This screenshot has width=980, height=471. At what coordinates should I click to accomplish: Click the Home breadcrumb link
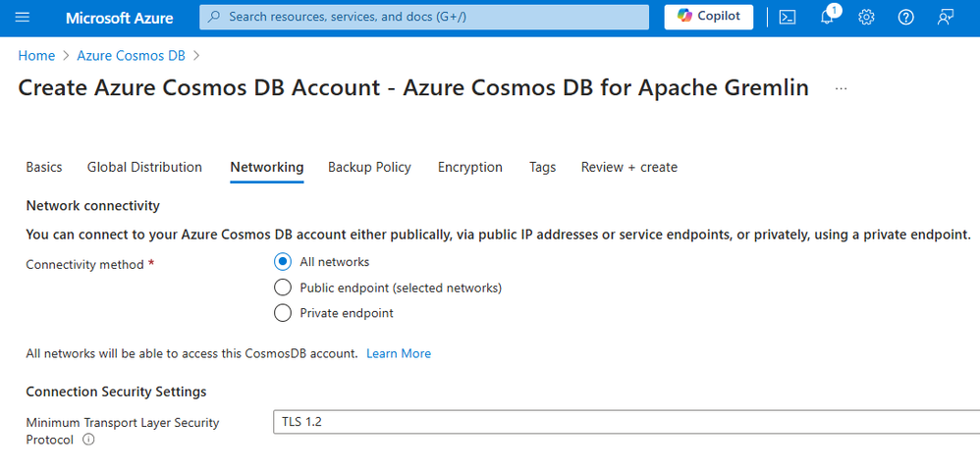point(36,56)
